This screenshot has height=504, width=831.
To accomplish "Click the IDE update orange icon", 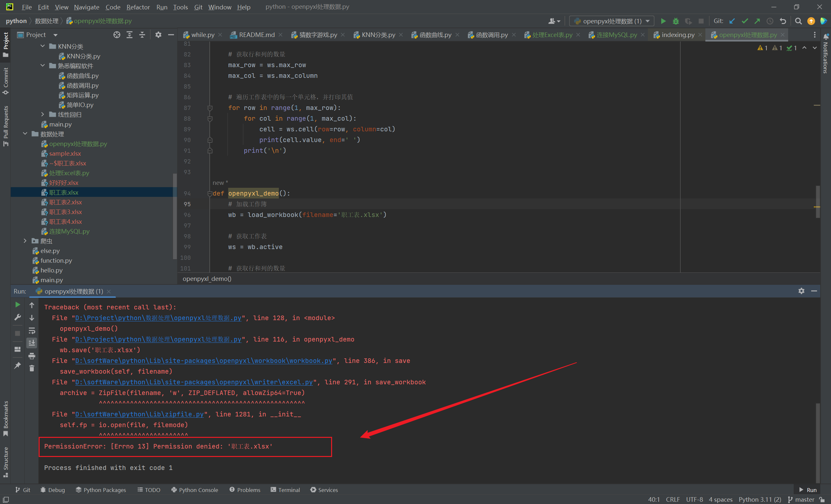I will [x=811, y=21].
